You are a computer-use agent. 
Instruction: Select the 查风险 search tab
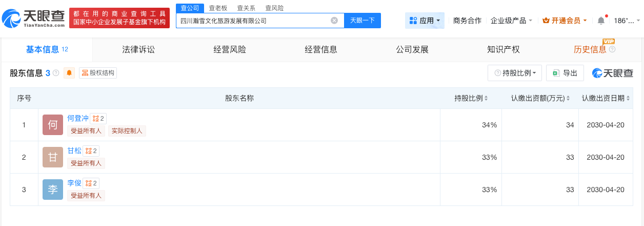click(x=274, y=8)
